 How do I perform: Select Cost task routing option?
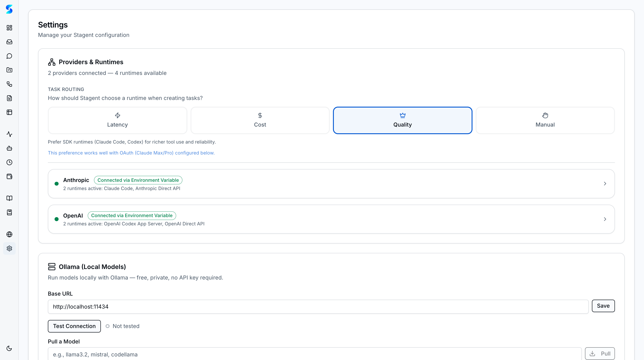[x=260, y=120]
